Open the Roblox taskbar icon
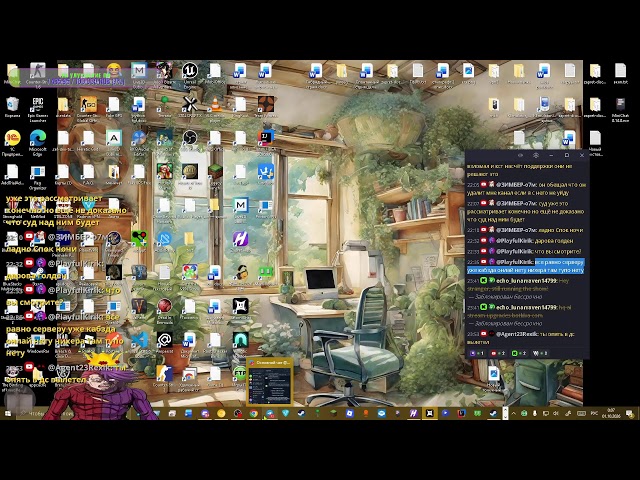The height and width of the screenshot is (480, 640). [350, 413]
